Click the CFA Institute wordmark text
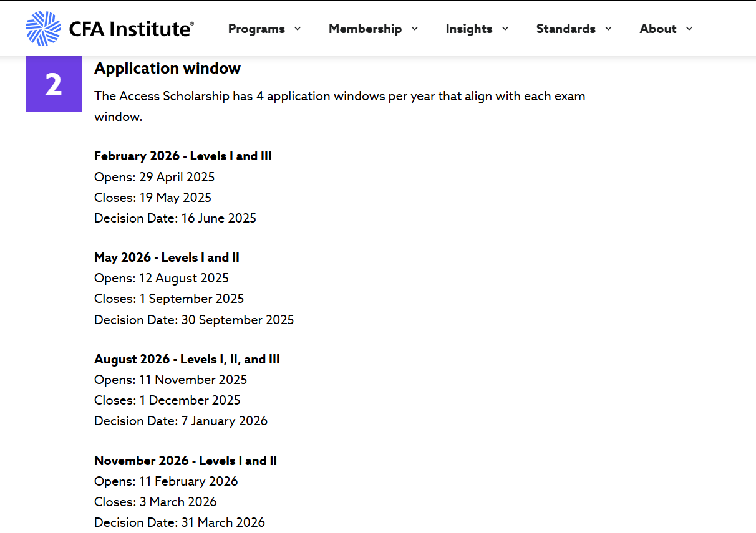The image size is (756, 533). (131, 29)
